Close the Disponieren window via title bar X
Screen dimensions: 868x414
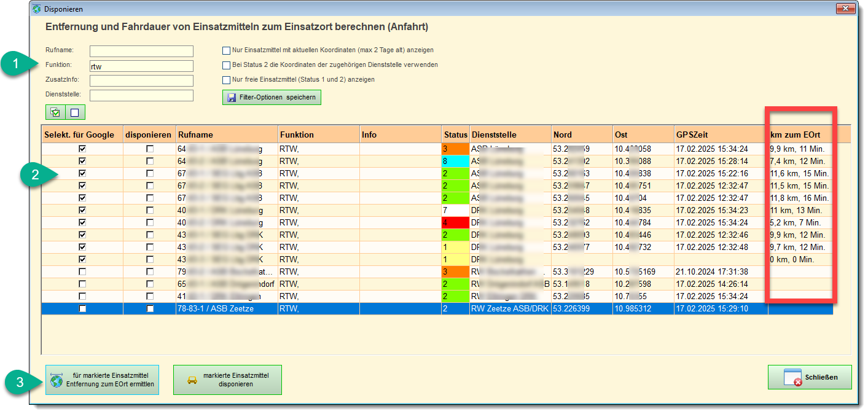845,9
